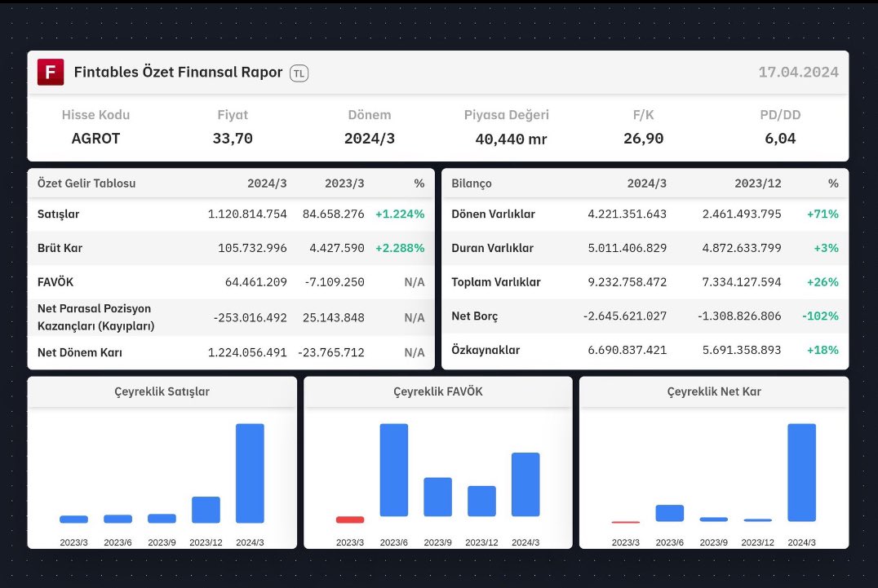878x588 pixels.
Task: Click the Dönem value 2024/3
Action: tap(370, 138)
